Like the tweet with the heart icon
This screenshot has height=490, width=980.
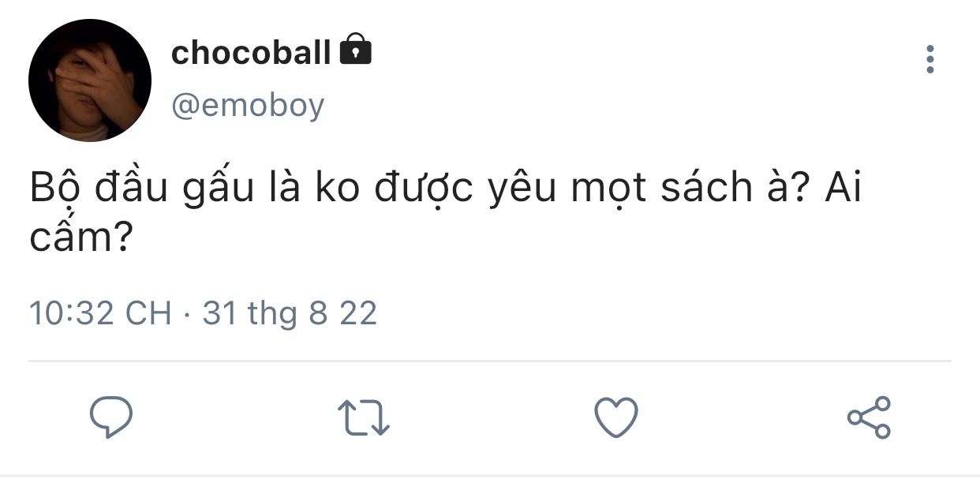[x=615, y=417]
